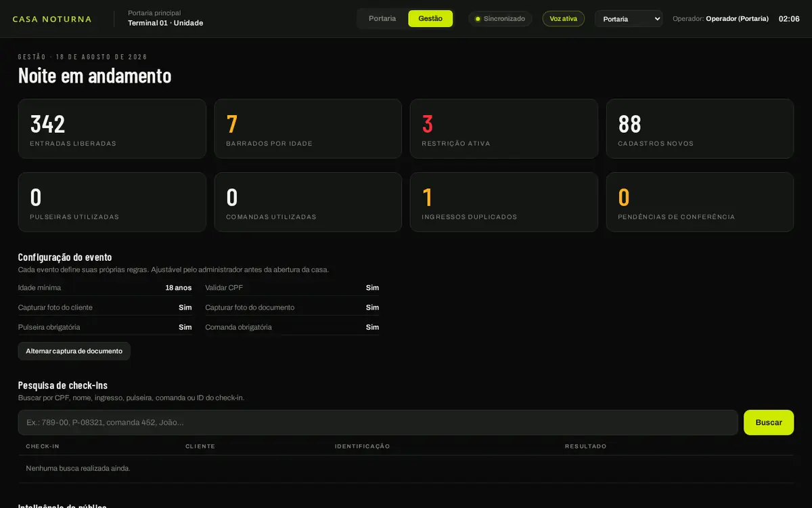Click the Pulseiras Utilizadas card
The image size is (812, 508).
[112, 202]
